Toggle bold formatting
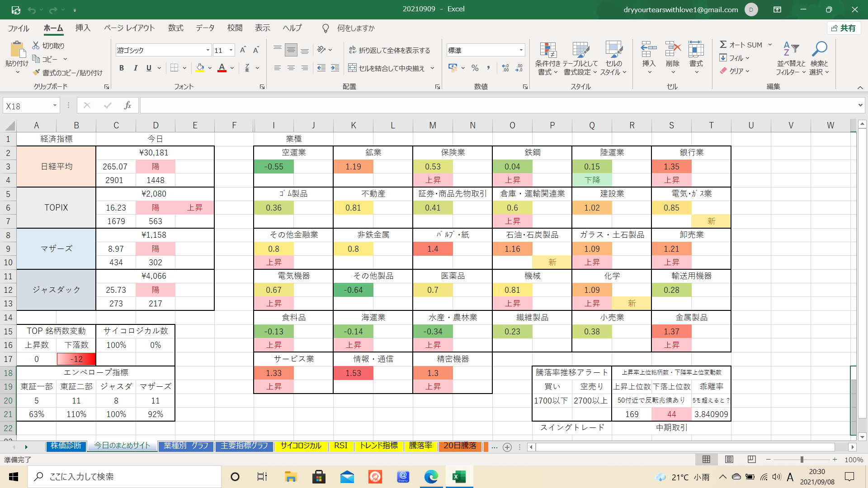This screenshot has height=488, width=868. pos(121,68)
